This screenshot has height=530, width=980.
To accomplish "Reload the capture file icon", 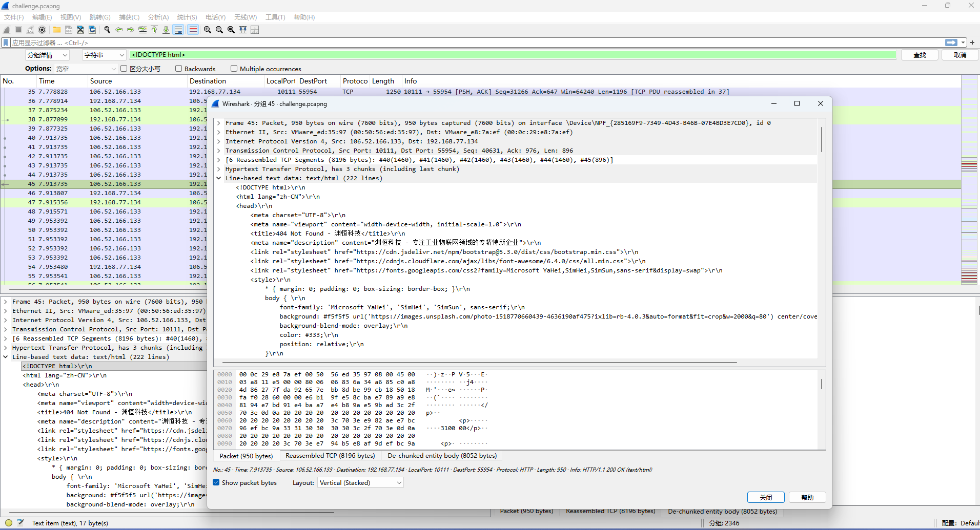I will pyautogui.click(x=92, y=30).
